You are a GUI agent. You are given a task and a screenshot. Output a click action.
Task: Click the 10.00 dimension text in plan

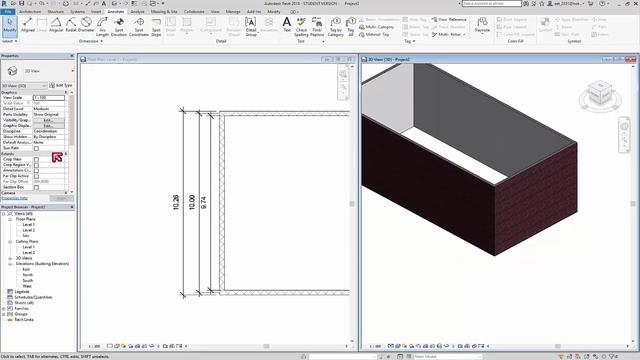(192, 202)
